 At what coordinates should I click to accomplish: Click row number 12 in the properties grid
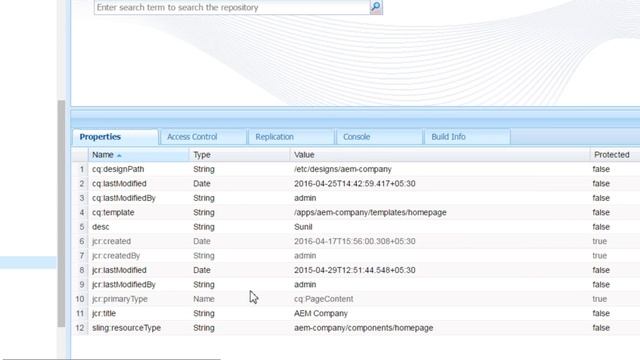tap(80, 328)
